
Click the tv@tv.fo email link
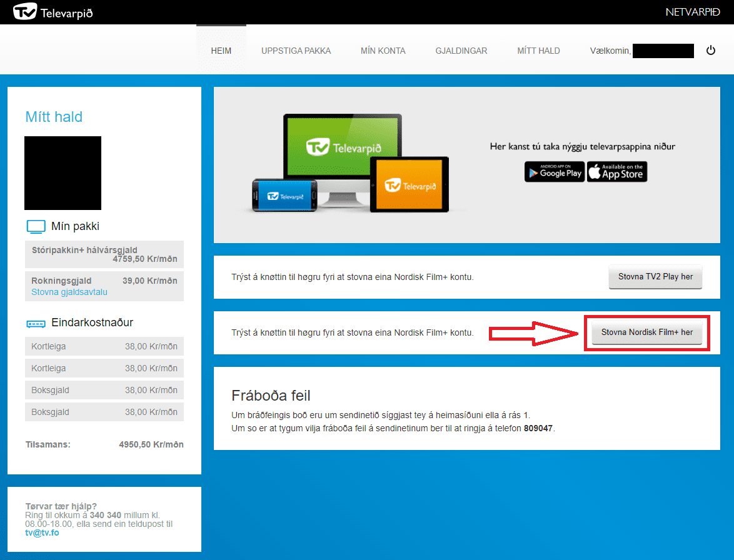click(x=42, y=532)
